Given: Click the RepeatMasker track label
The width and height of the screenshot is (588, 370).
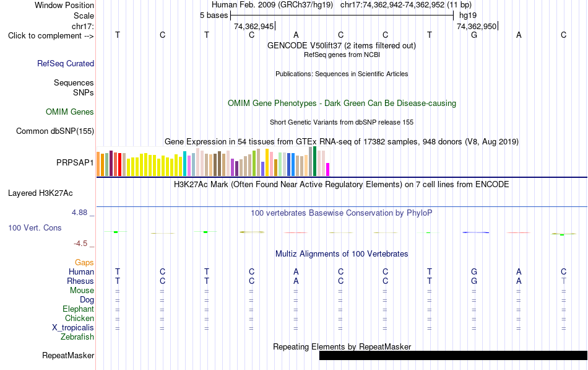Looking at the screenshot, I should point(68,355).
